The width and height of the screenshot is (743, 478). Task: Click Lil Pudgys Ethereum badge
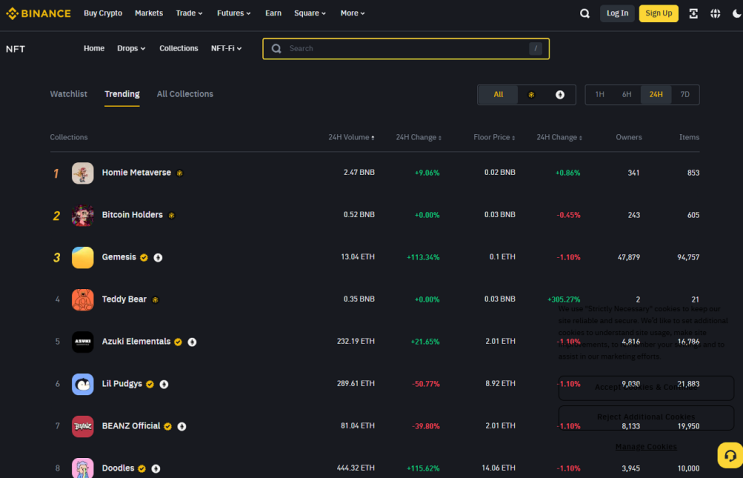[163, 384]
